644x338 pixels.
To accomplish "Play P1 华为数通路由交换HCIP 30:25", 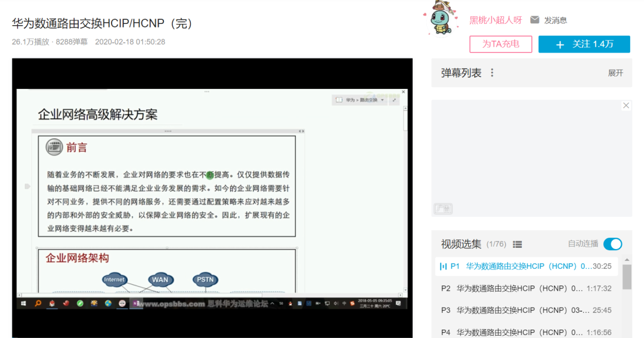I will click(526, 266).
